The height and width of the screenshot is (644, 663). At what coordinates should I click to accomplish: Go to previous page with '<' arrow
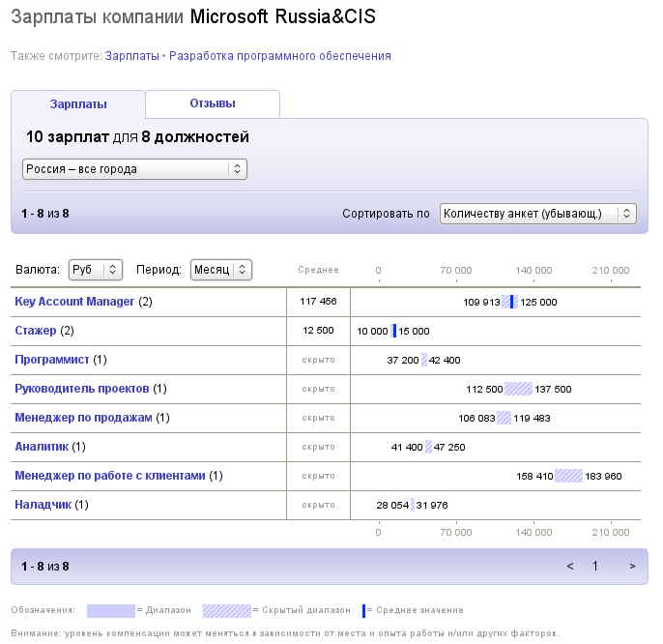point(570,566)
